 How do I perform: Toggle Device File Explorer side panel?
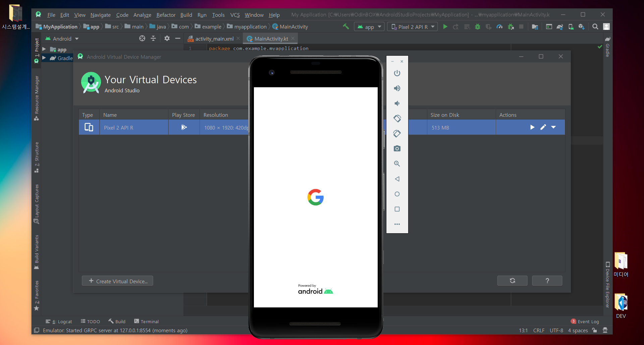(x=607, y=284)
